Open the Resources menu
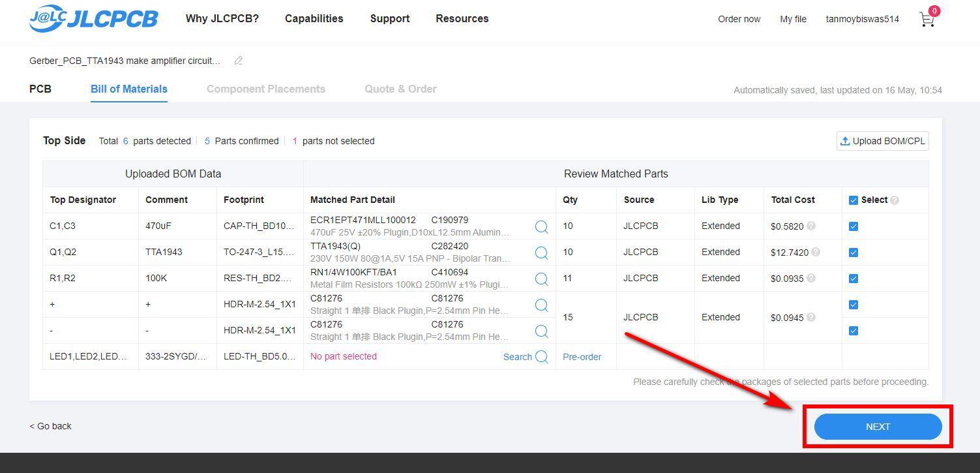The width and height of the screenshot is (980, 473). (x=462, y=19)
